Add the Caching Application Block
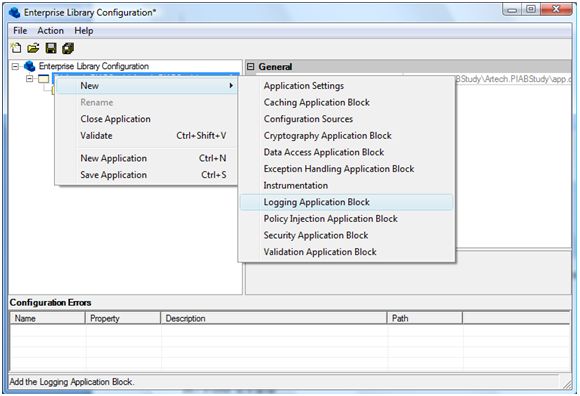The image size is (580, 396). pyautogui.click(x=347, y=102)
